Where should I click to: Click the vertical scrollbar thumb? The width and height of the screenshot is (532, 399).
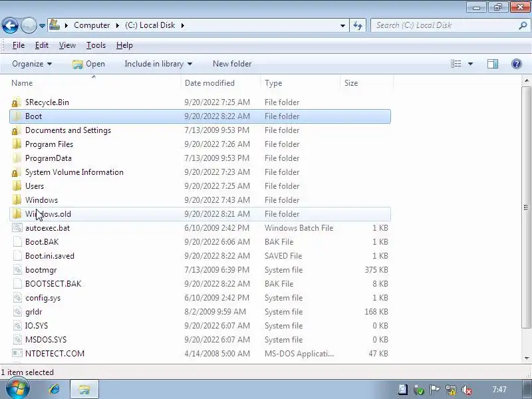click(x=527, y=207)
